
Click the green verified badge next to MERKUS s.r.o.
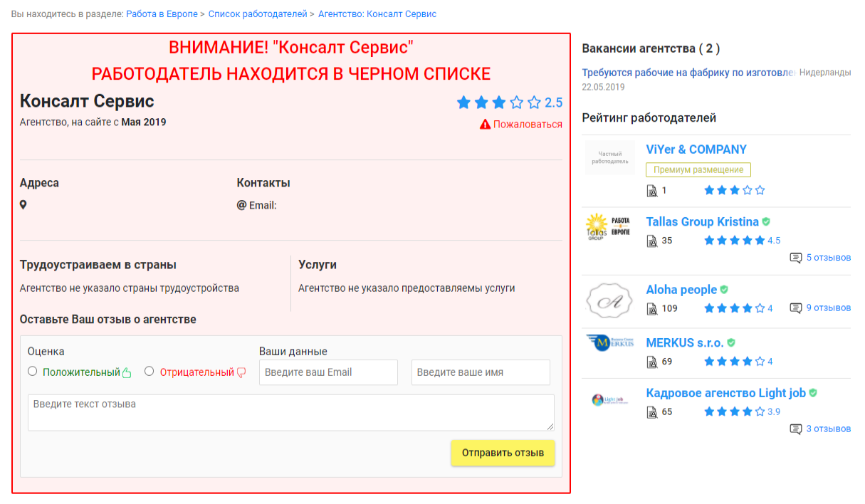tap(730, 343)
